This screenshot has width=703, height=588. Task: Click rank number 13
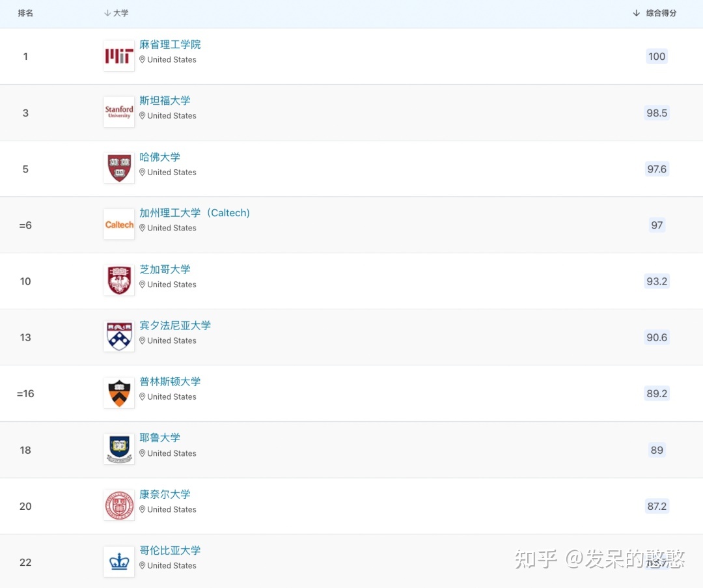coord(25,337)
